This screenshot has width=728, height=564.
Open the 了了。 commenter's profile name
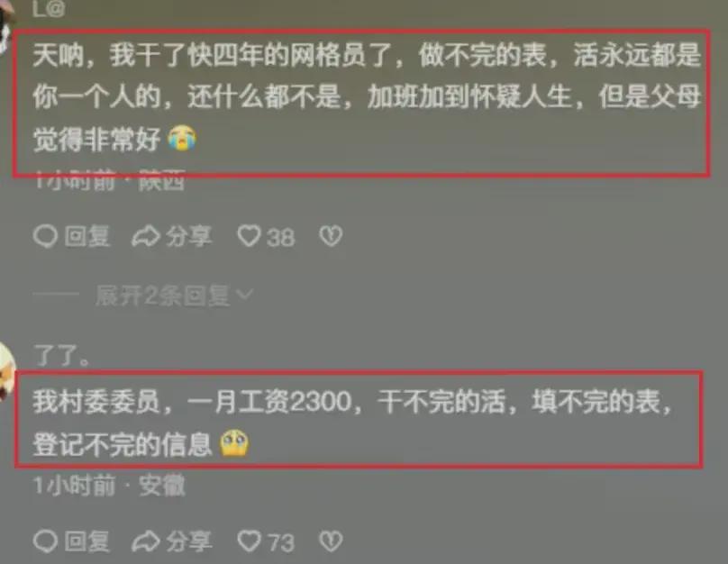point(61,356)
